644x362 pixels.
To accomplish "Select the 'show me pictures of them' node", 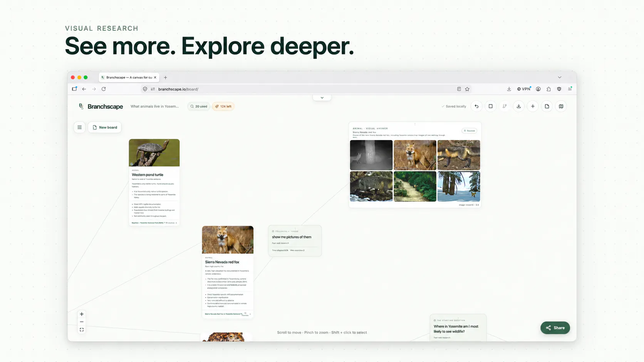I will tap(295, 241).
